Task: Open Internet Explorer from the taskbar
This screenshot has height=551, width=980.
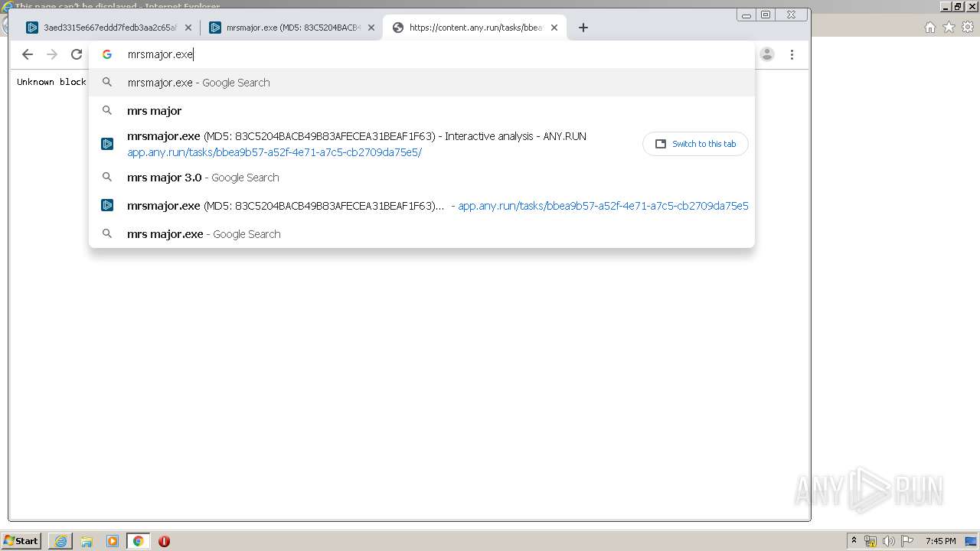Action: (60, 541)
